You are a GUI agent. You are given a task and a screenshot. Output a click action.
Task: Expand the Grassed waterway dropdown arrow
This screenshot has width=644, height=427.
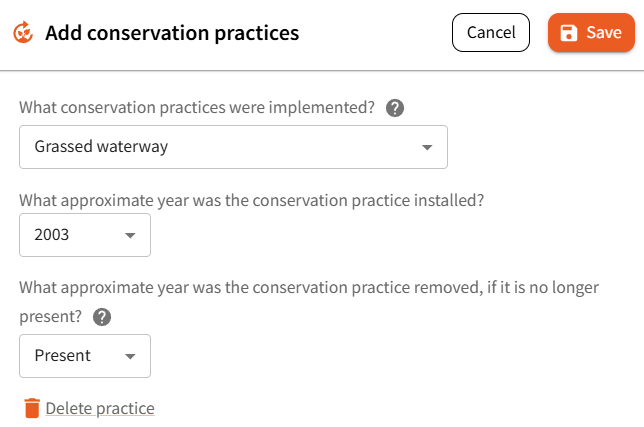(427, 147)
